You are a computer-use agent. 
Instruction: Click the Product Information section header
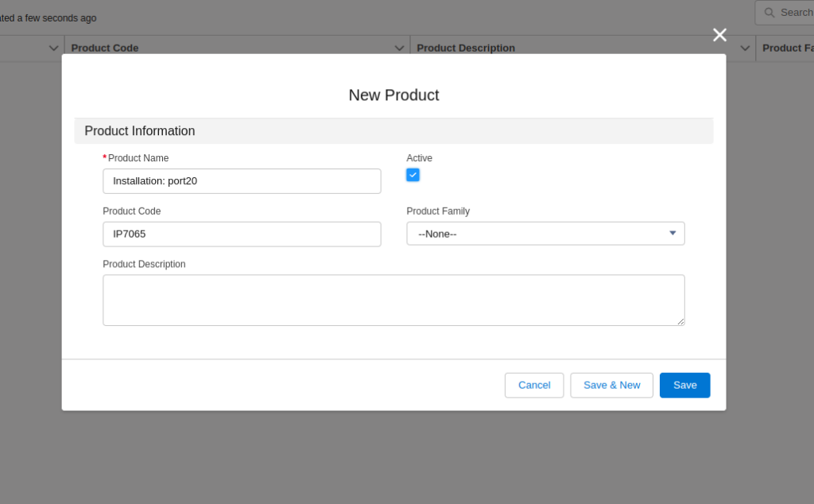click(x=140, y=130)
